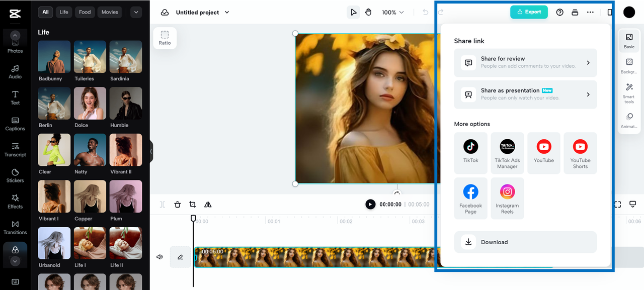This screenshot has height=290, width=644.
Task: Open the layout panel icon next to help
Action: click(x=575, y=13)
